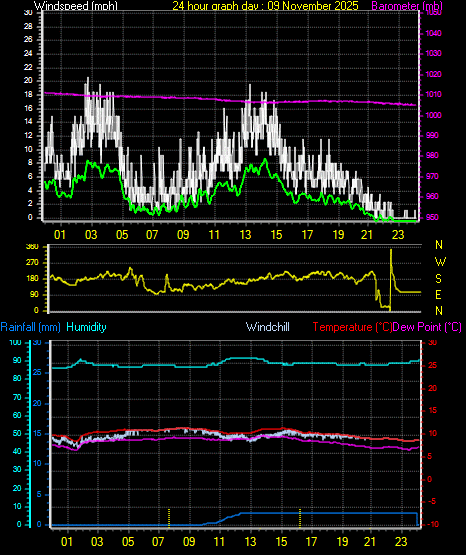Click the "360" wind direction axis value
Viewport: 466px width, 555px height.
(33, 247)
